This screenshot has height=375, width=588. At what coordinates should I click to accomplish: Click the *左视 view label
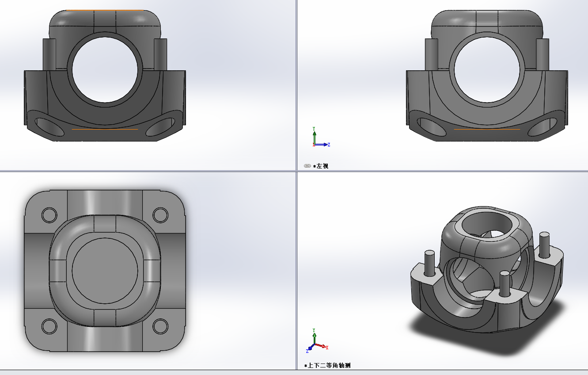coord(321,166)
